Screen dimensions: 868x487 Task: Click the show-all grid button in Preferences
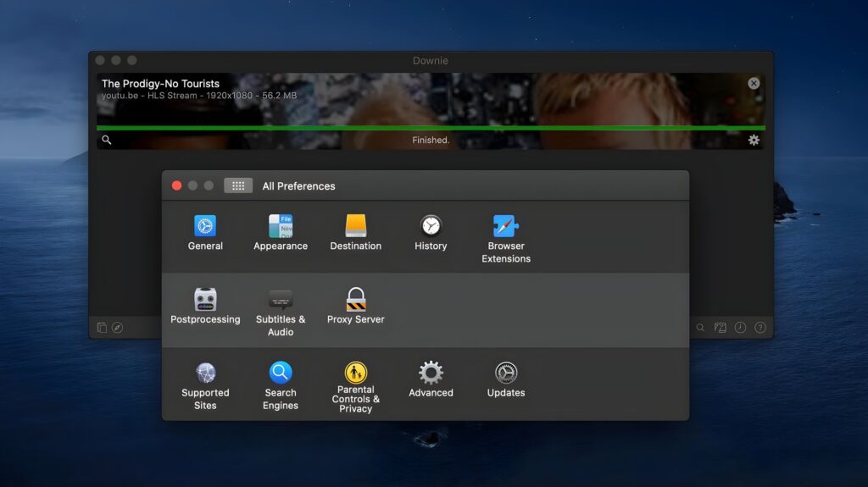click(x=238, y=185)
